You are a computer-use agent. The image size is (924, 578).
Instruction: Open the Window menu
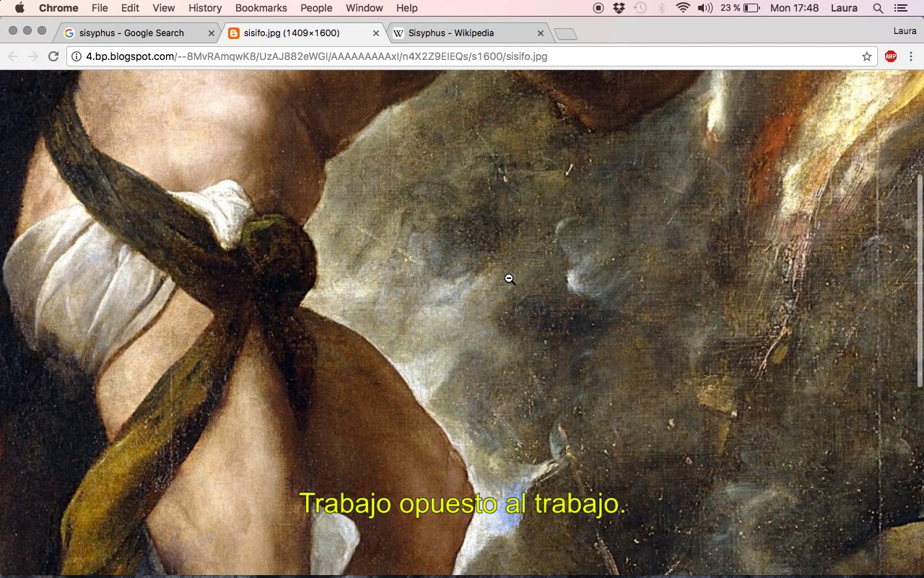click(365, 8)
